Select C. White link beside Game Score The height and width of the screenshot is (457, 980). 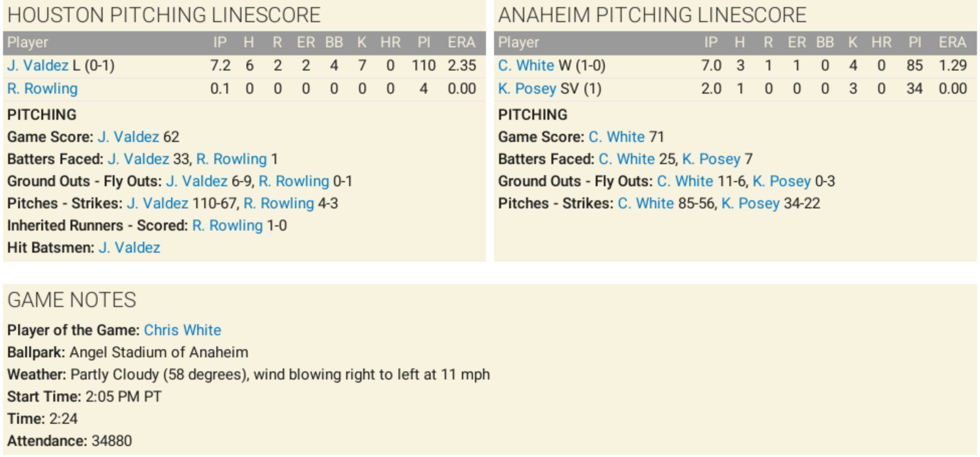[x=617, y=137]
